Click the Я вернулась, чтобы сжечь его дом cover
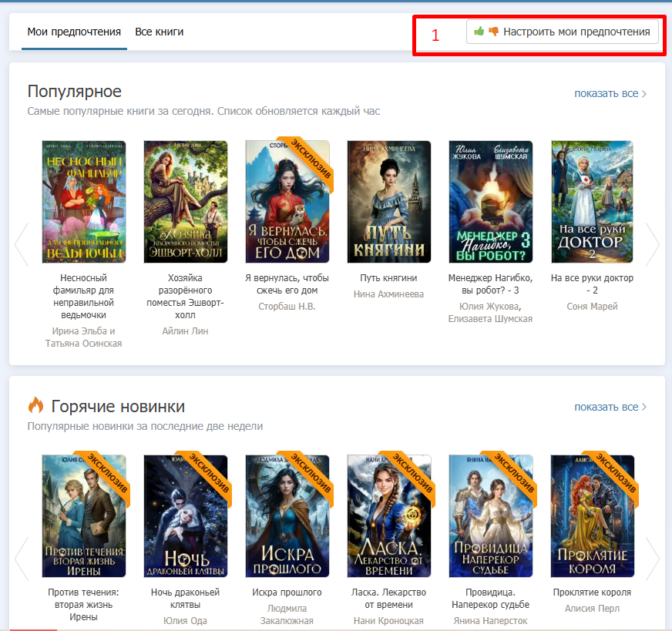 click(287, 202)
